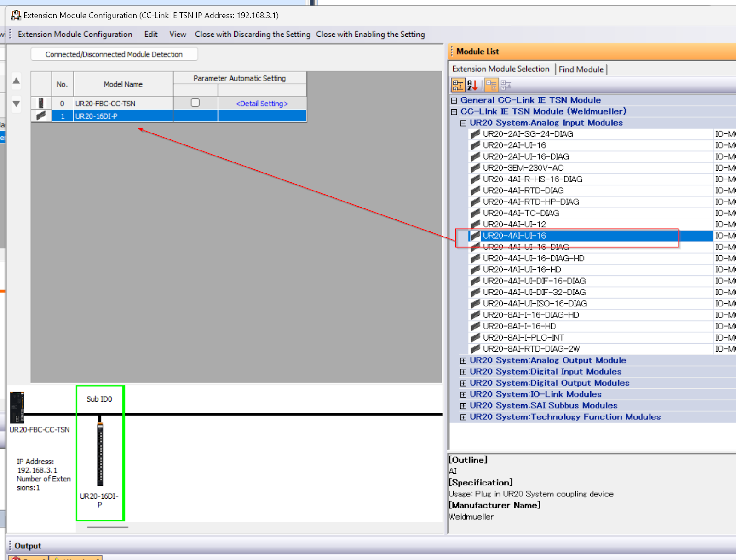This screenshot has width=736, height=560.
Task: Click the Output panel header
Action: [x=370, y=546]
